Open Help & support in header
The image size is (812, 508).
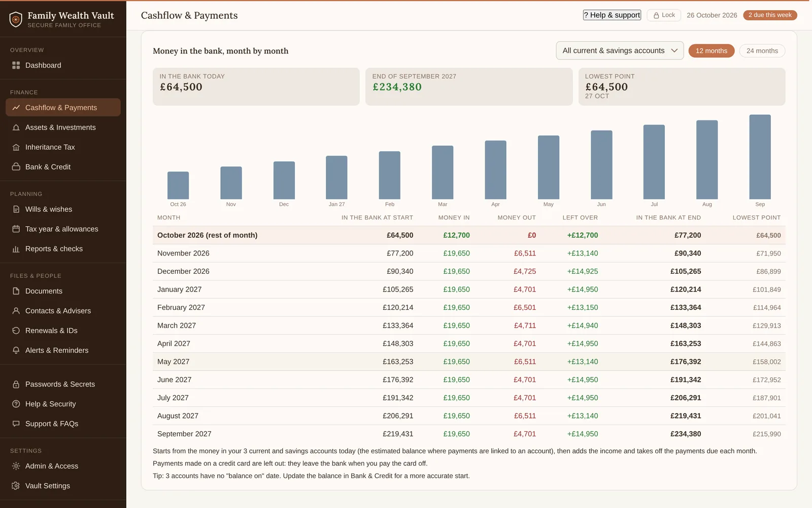612,15
